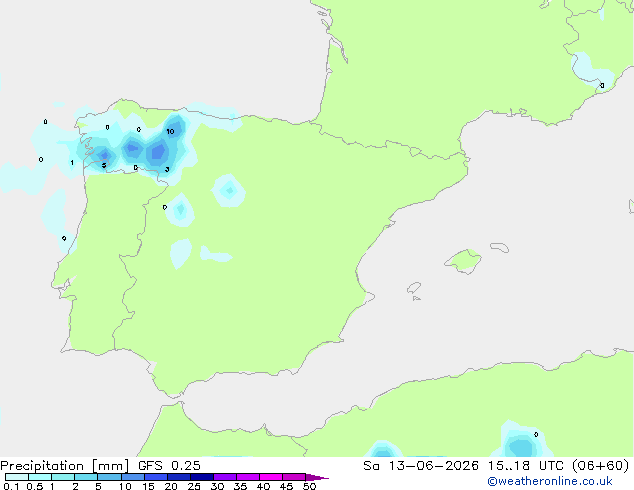
Task: Click the legend label '25'
Action: point(194,486)
